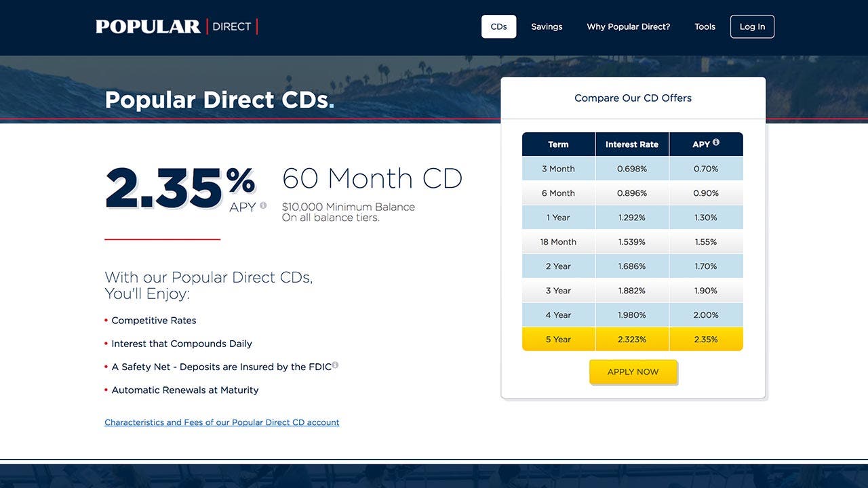This screenshot has width=868, height=488.
Task: Select the 3 Month term cell
Action: 558,169
